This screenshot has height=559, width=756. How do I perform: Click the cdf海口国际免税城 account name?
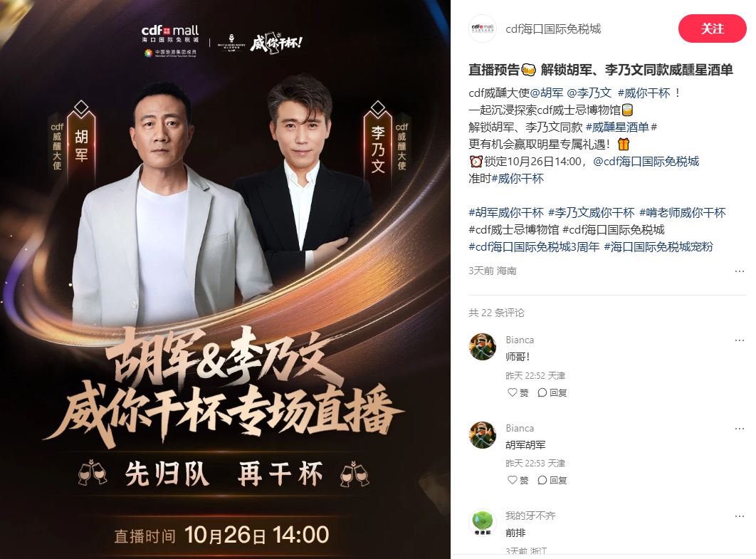(x=553, y=29)
